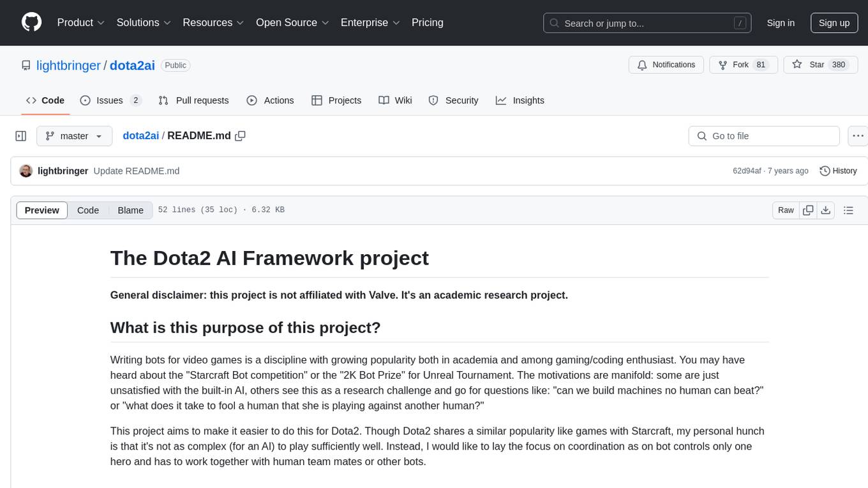868x488 pixels.
Task: Click Sign in
Action: tap(781, 23)
